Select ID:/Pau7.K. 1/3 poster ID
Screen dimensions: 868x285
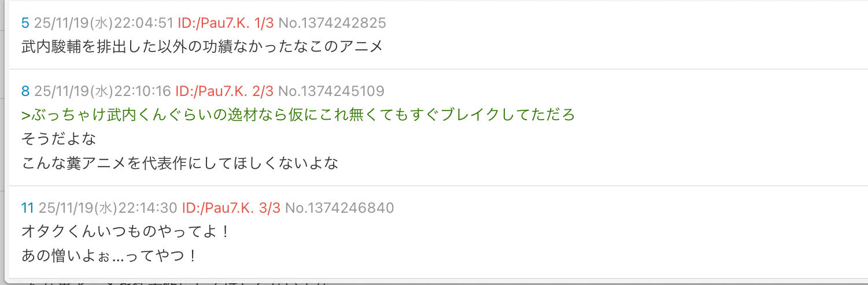(x=226, y=23)
